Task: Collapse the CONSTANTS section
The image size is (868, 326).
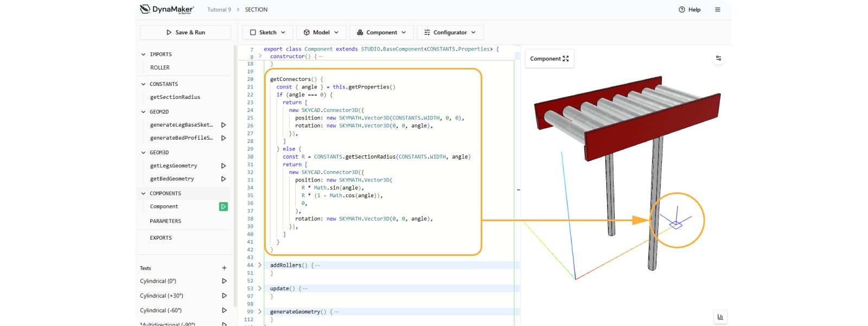Action: (x=144, y=84)
